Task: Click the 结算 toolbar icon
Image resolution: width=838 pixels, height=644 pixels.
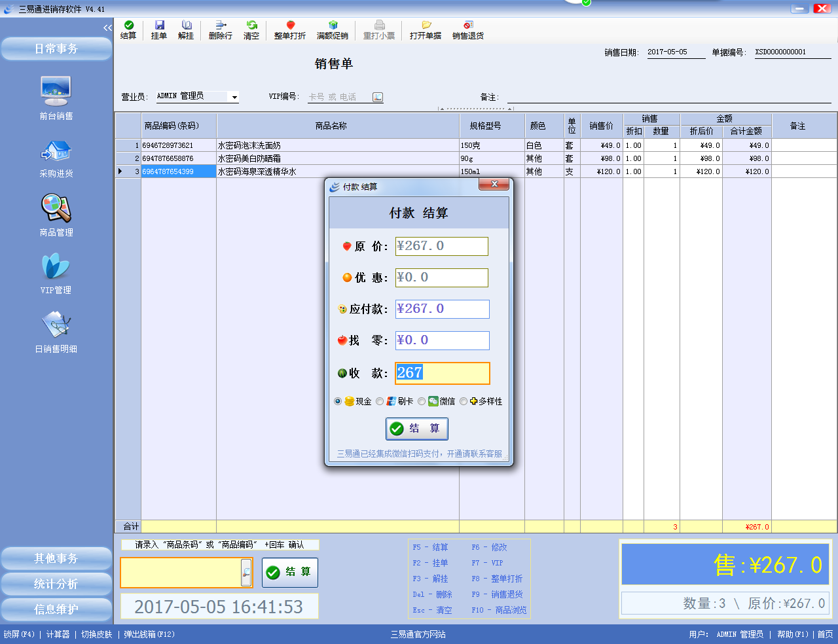Action: (x=128, y=30)
